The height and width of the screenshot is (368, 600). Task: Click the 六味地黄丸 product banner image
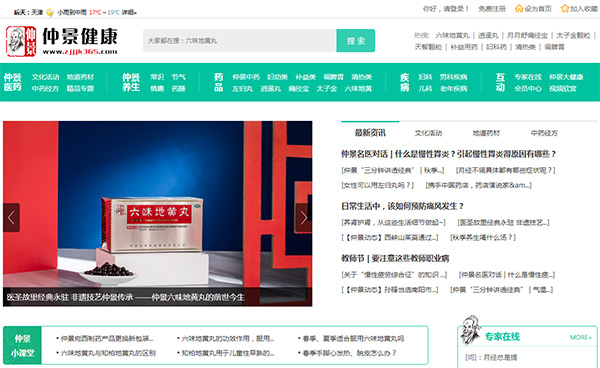(x=157, y=213)
